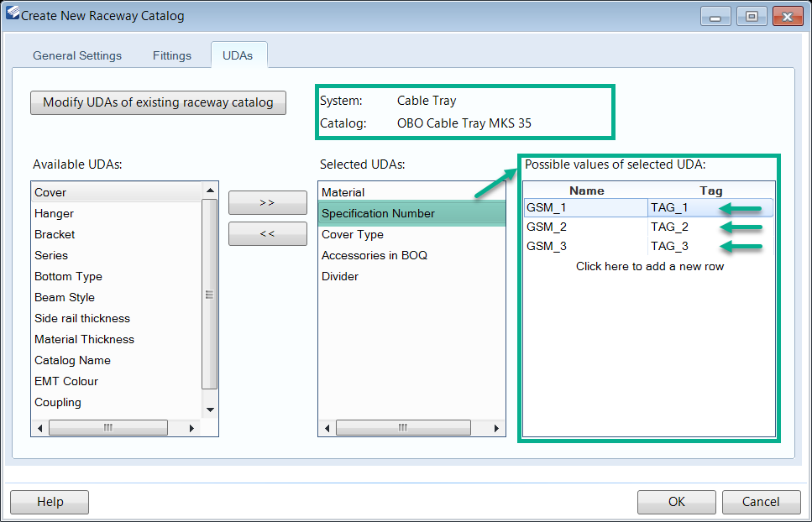Close the Create New Raceway Catalog window

788,17
